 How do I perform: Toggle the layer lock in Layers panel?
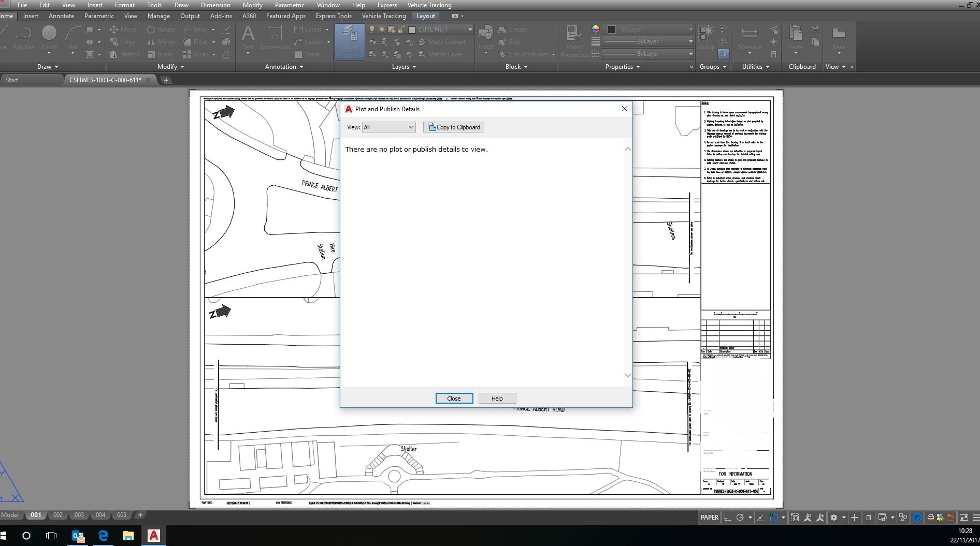click(400, 29)
